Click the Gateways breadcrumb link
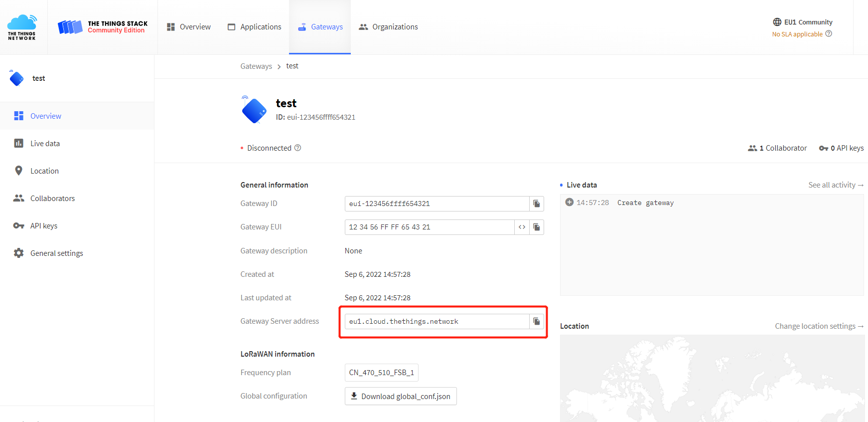 point(256,66)
